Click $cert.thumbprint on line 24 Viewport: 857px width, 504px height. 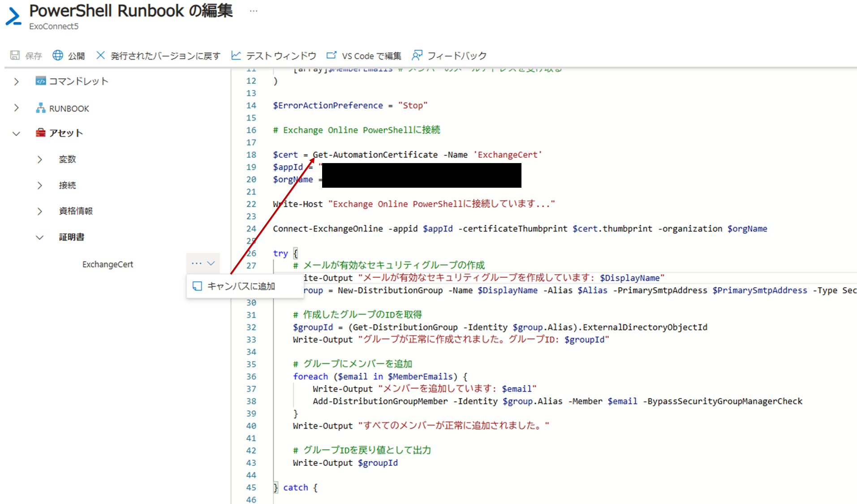click(612, 228)
